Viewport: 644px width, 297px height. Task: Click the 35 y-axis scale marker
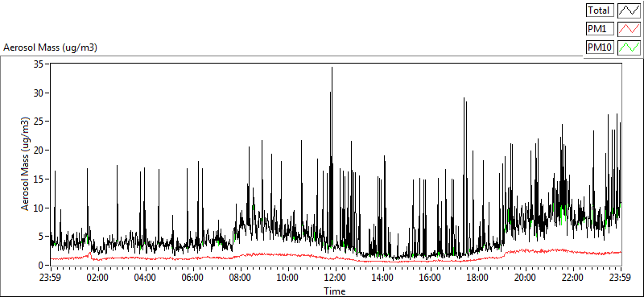tap(39, 64)
